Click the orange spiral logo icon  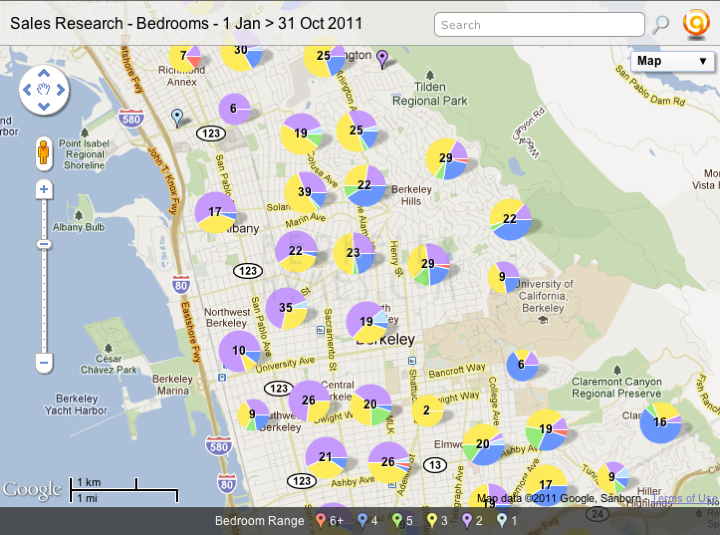(x=696, y=24)
